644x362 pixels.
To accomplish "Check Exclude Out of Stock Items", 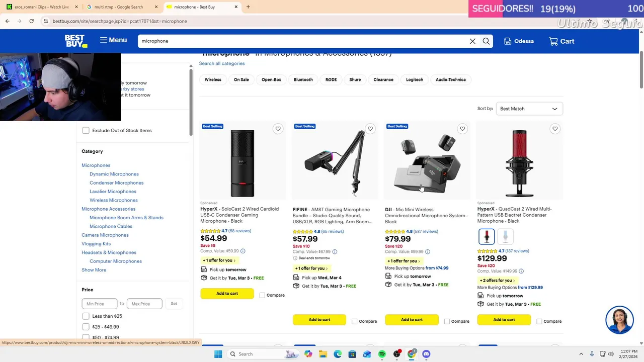I will 86,131.
